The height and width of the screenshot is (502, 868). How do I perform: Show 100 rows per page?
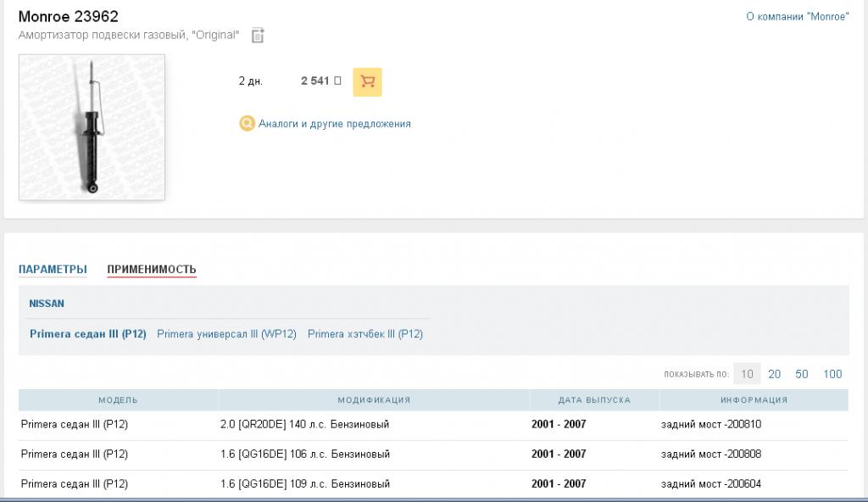click(x=832, y=374)
